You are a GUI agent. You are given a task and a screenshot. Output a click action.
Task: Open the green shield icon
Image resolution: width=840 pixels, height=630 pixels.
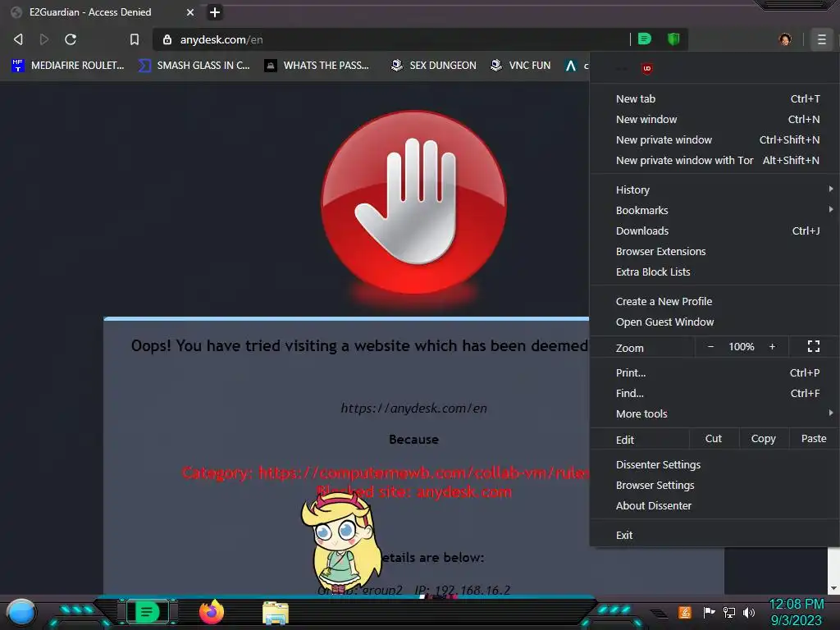point(673,39)
